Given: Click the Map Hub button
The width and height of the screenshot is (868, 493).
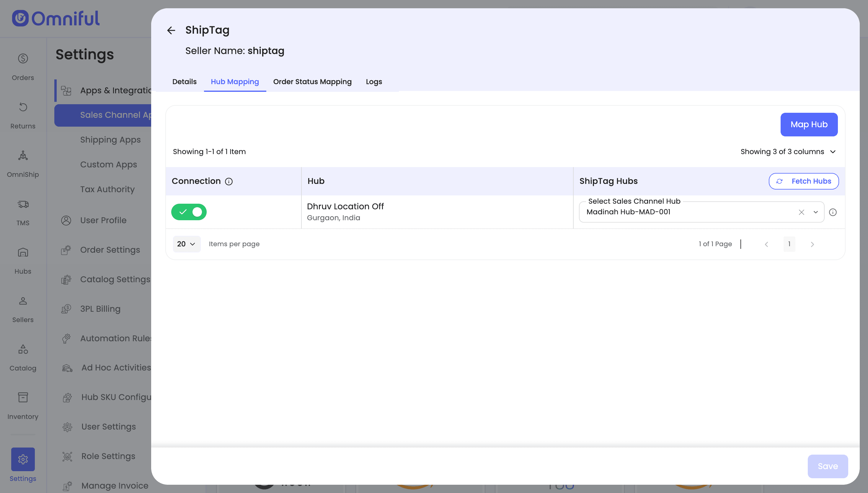Looking at the screenshot, I should (x=809, y=125).
